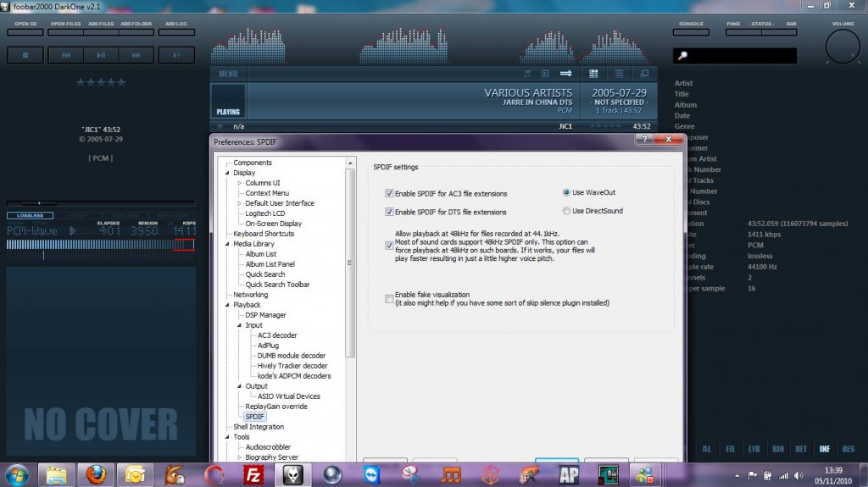Screen dimensions: 868x487
Task: Open TeamViewer from the taskbar
Action: [371, 475]
